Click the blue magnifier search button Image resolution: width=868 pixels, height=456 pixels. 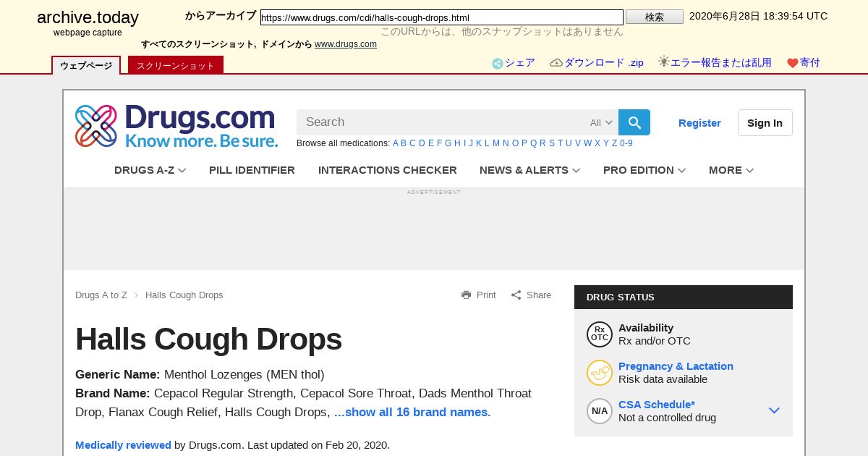634,122
